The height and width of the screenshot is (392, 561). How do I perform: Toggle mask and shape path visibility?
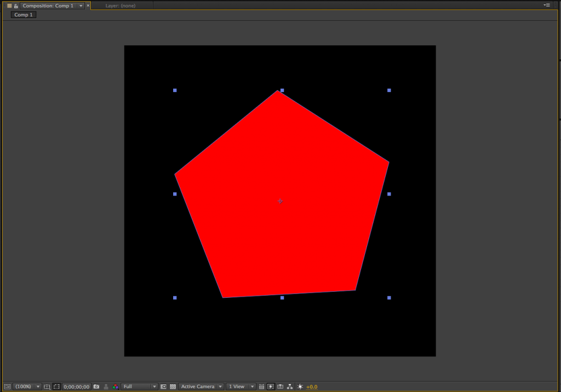pyautogui.click(x=56, y=387)
